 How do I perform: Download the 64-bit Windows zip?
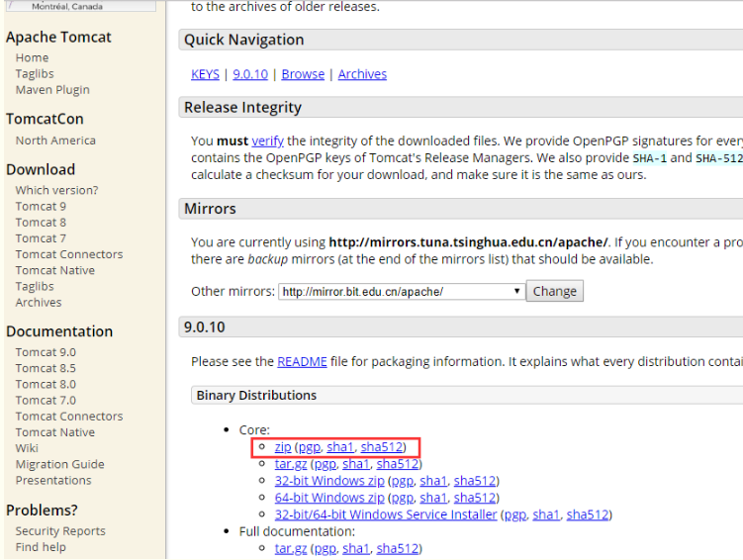click(329, 498)
